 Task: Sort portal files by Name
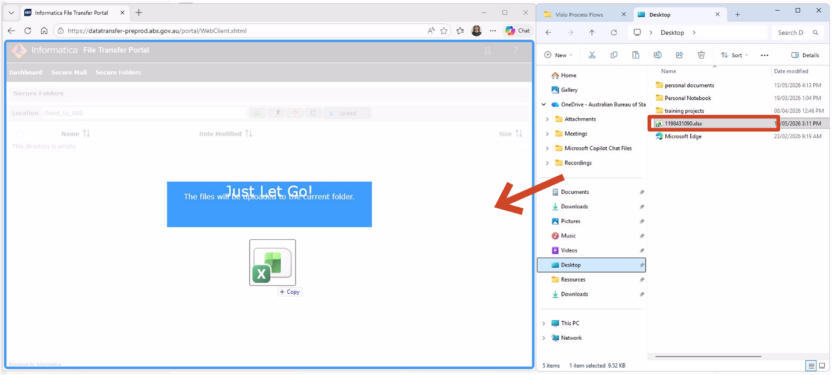click(75, 134)
